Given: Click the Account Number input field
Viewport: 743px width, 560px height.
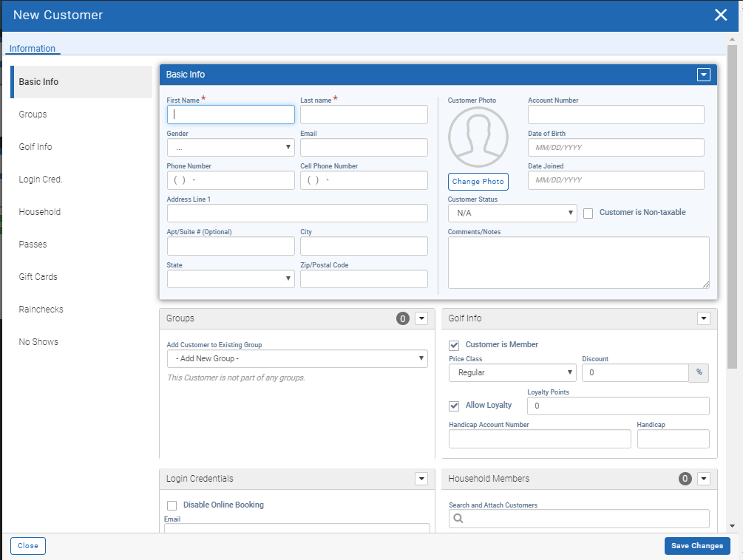Looking at the screenshot, I should [x=616, y=115].
